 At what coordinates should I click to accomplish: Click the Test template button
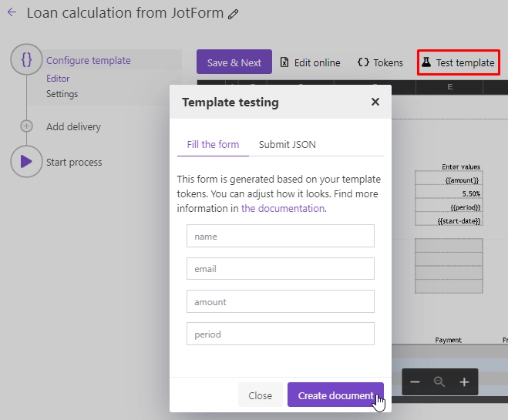[x=458, y=62]
